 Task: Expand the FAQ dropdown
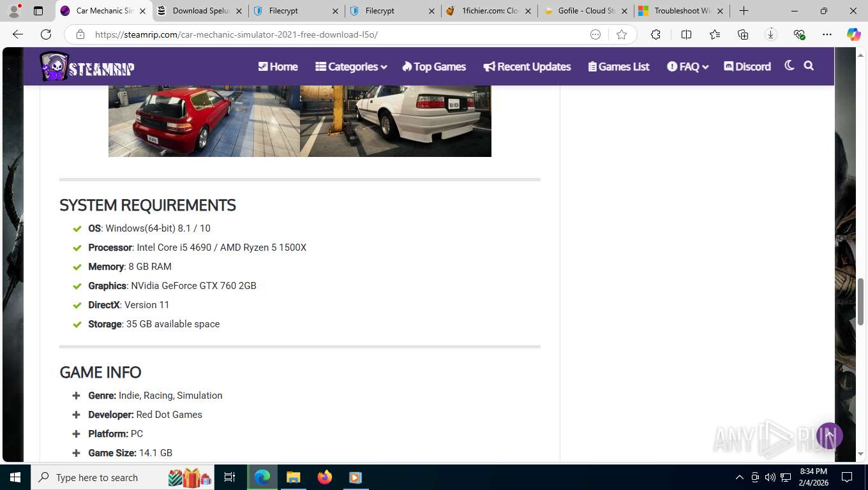(x=688, y=66)
